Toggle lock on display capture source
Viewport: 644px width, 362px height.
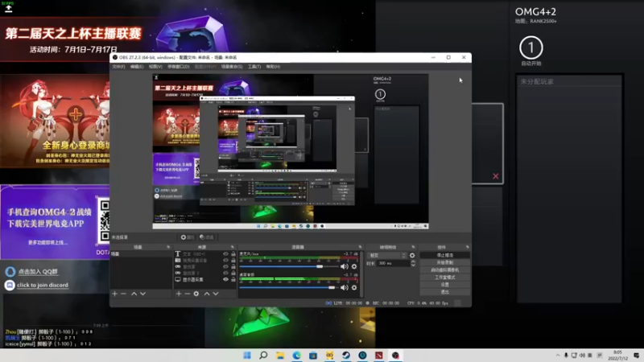(233, 279)
